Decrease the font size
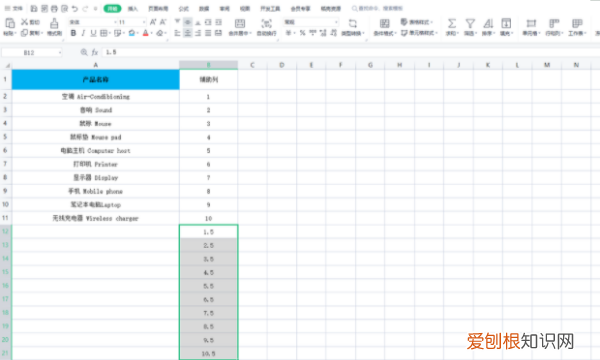 tap(163, 22)
